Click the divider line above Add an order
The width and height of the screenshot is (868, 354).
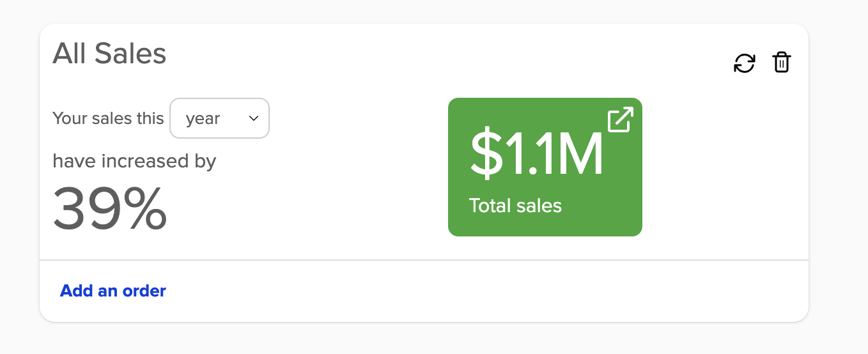(424, 260)
